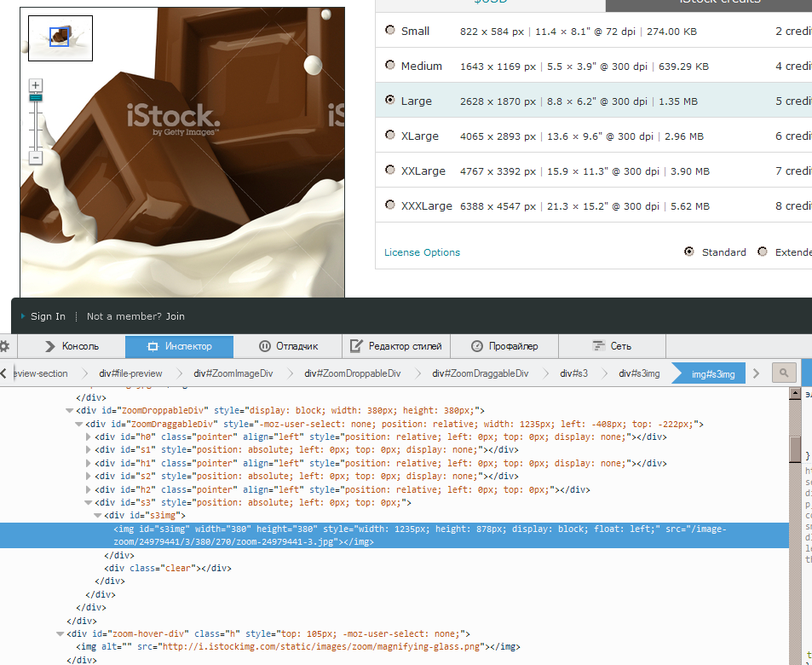Choose the Standard license radio button

coord(688,252)
